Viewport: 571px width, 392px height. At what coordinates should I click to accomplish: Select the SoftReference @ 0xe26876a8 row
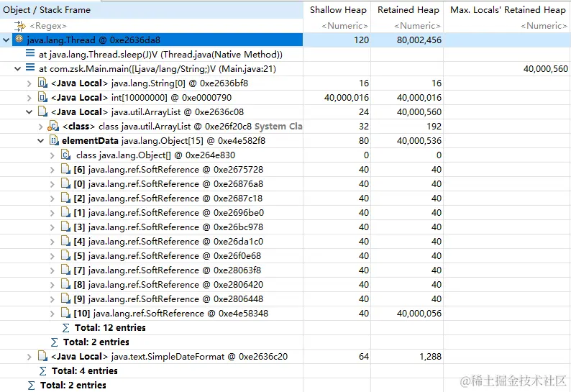click(168, 184)
